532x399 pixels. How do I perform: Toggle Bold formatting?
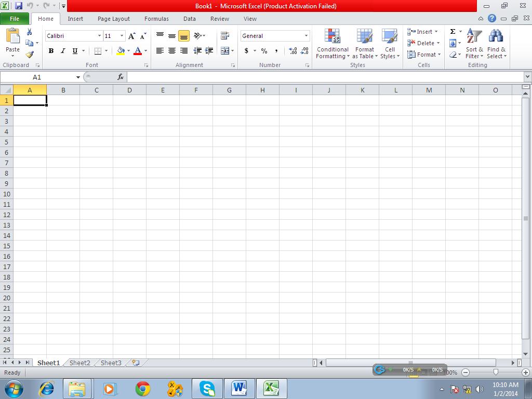coord(51,51)
